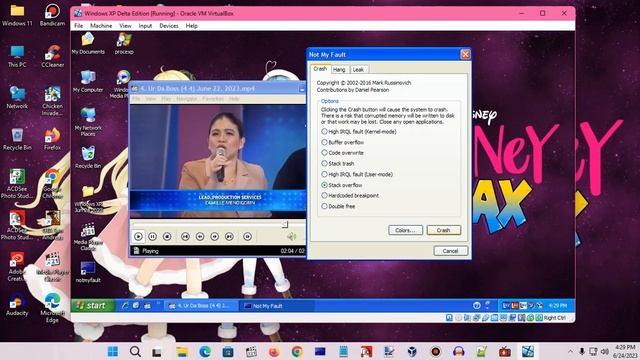Open Audacity on the host desktop
Screen dimensions: 640x360
point(17,304)
